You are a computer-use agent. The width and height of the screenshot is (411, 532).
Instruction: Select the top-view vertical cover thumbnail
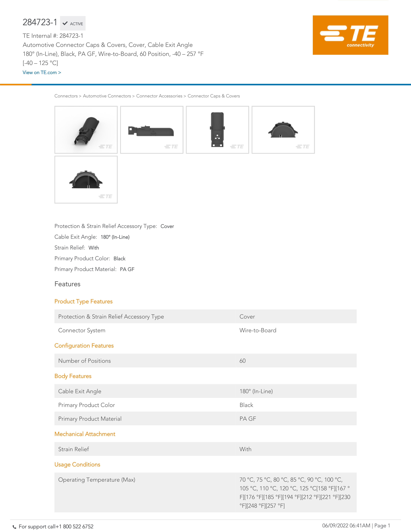click(217, 130)
